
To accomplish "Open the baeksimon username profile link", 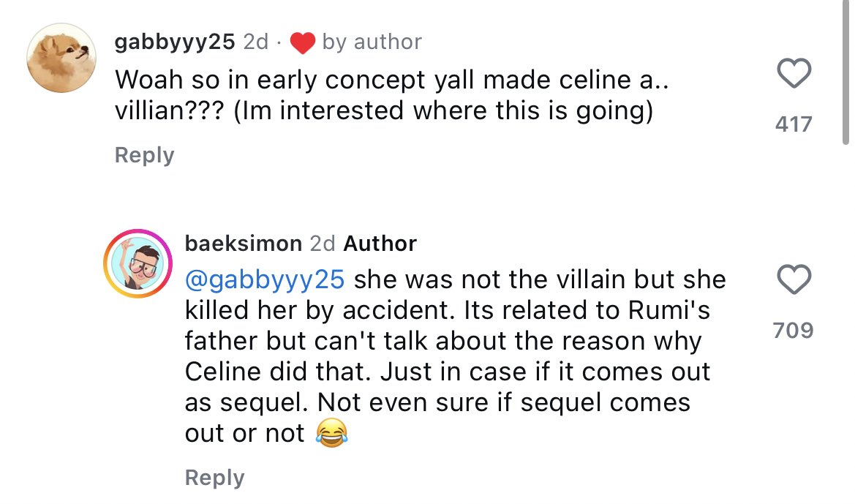I will tap(243, 243).
